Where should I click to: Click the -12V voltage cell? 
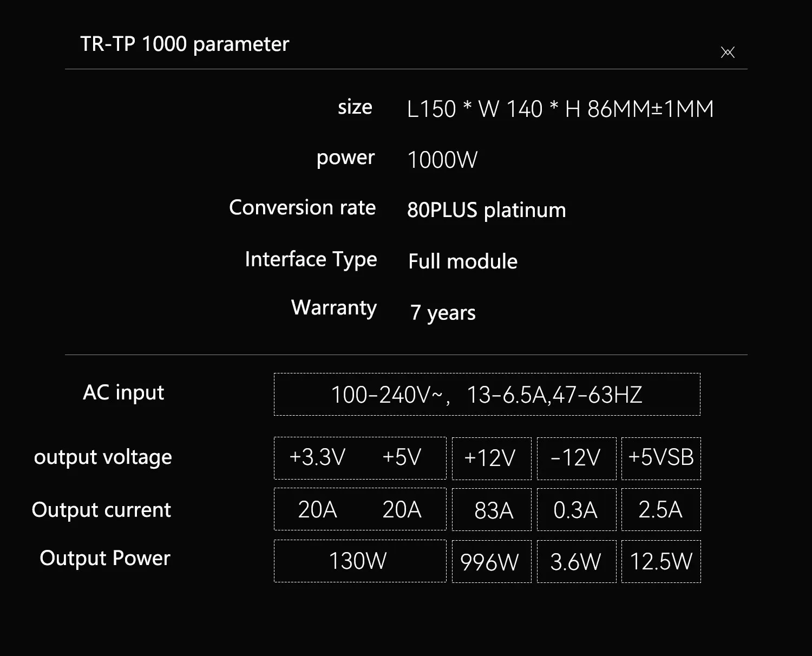pyautogui.click(x=576, y=458)
